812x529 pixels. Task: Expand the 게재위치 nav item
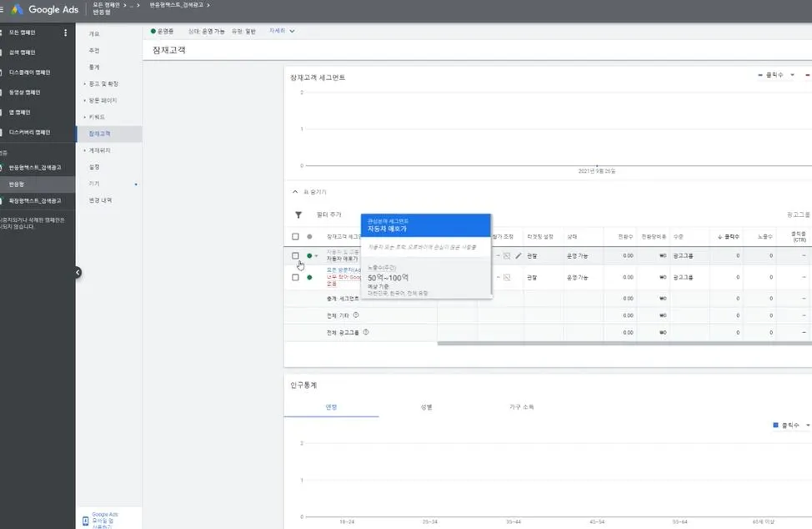(84, 150)
